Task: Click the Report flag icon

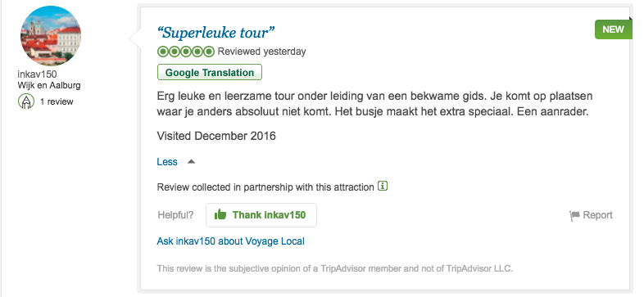Action: [574, 215]
